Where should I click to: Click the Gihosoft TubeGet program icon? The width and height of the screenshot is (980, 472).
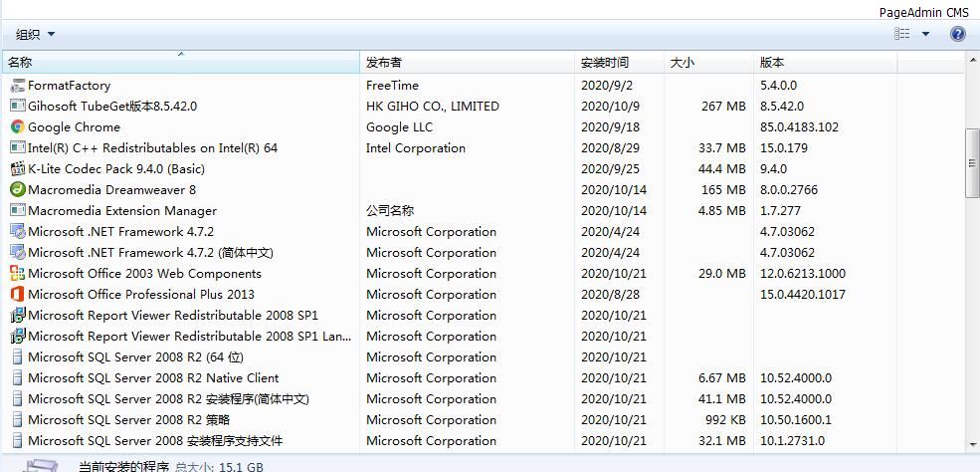tap(18, 107)
